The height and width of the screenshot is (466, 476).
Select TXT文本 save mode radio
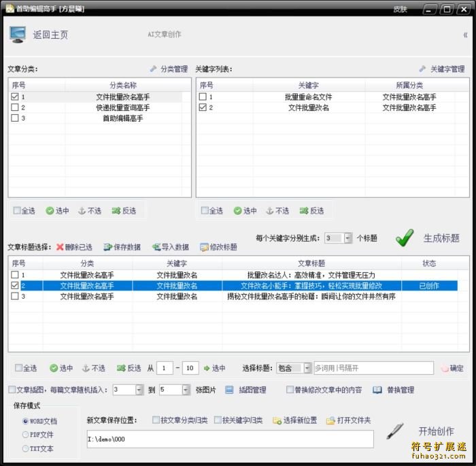tap(26, 448)
